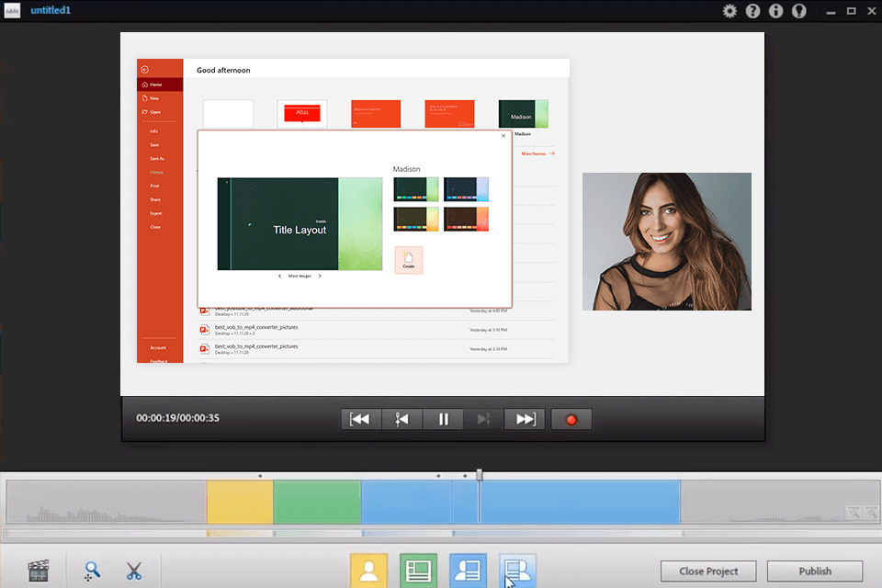Maximize the application window
882x588 pixels.
point(851,11)
